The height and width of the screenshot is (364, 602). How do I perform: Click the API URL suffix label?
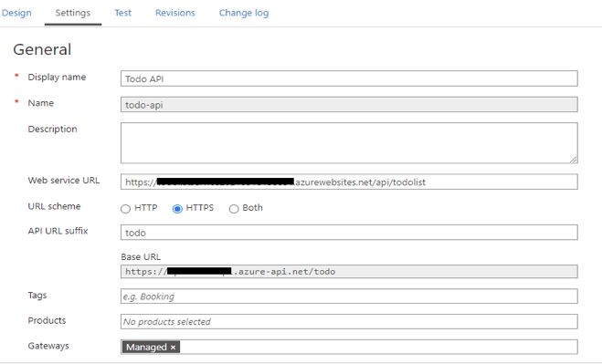[58, 231]
